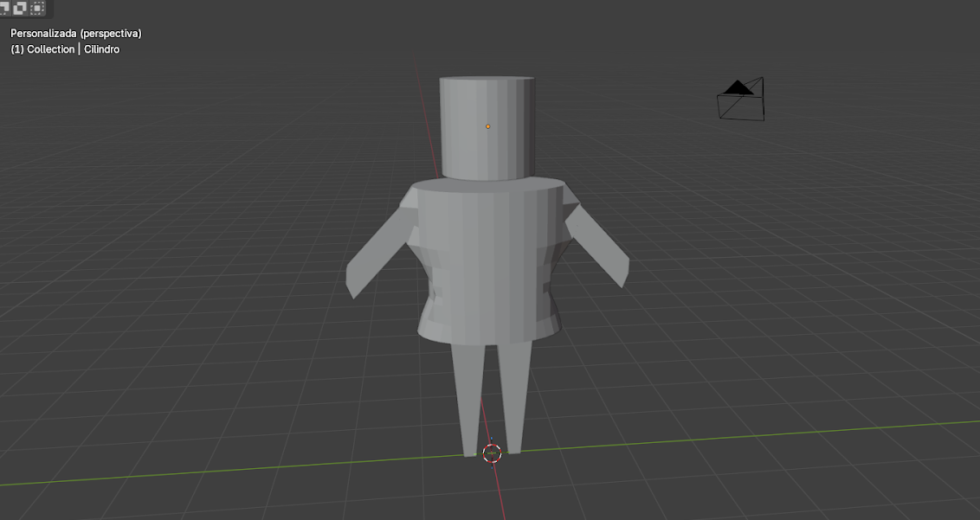980x520 pixels.
Task: Click the black triangle atop the camera
Action: click(738, 87)
